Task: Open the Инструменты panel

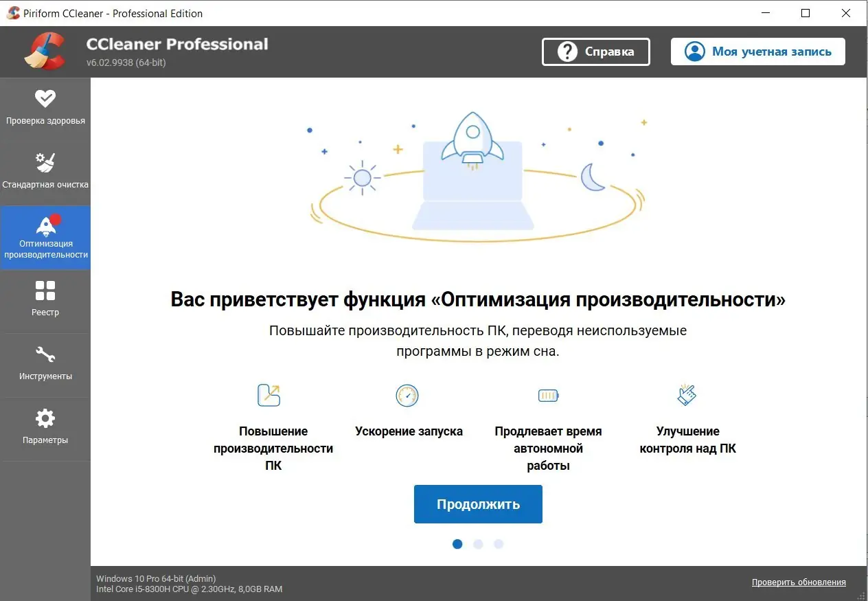Action: point(45,364)
